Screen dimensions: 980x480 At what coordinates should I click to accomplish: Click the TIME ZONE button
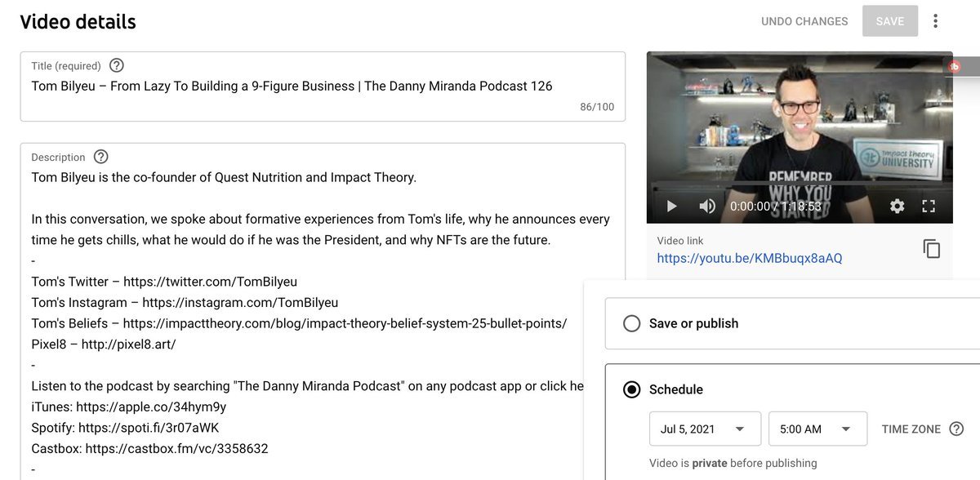pos(911,429)
